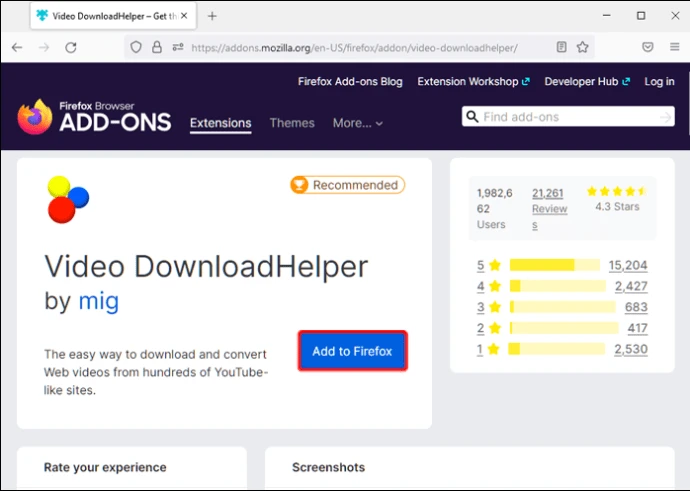
Task: Reload the page with refresh icon
Action: click(x=71, y=47)
